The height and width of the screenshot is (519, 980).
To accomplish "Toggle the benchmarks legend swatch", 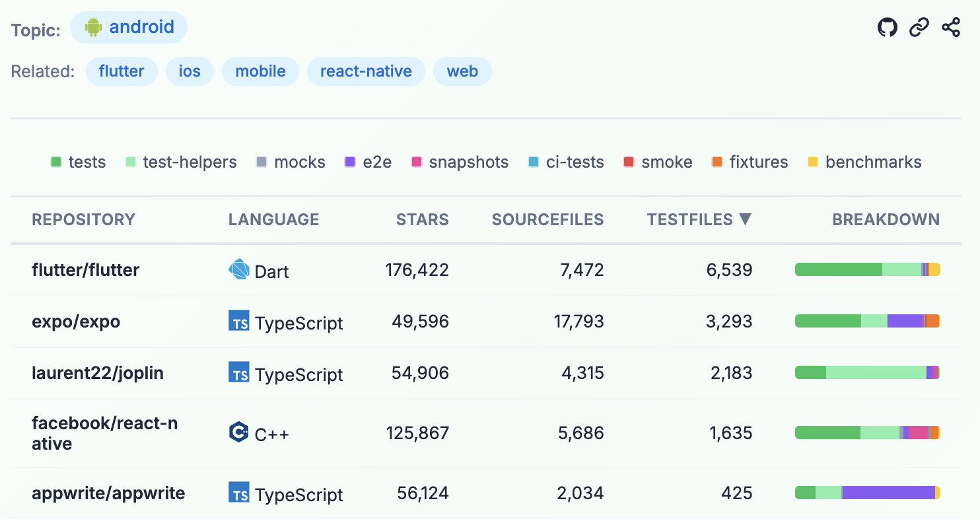I will pyautogui.click(x=814, y=162).
